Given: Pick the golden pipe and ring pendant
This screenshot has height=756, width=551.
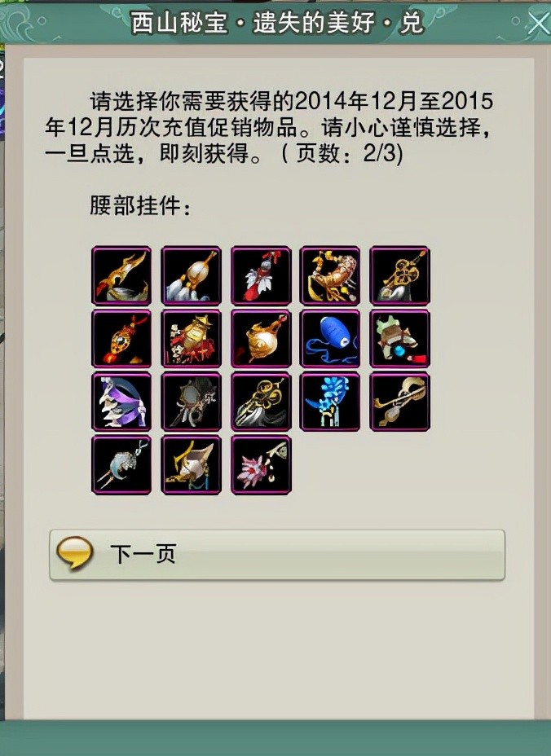Looking at the screenshot, I should (399, 402).
